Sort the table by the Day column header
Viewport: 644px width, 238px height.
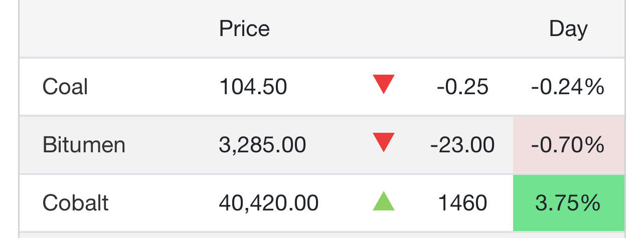pos(568,29)
